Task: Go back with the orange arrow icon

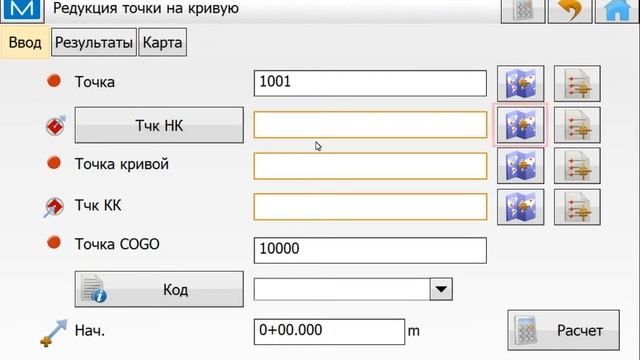Action: [570, 10]
